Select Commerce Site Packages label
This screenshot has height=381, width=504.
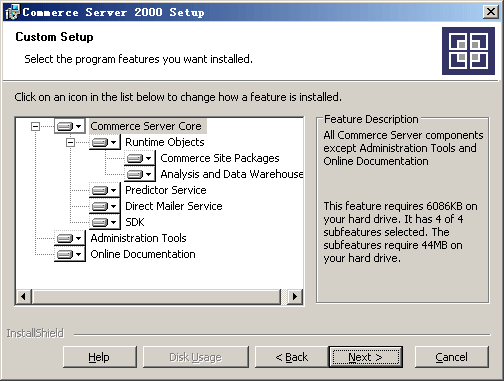coord(220,158)
